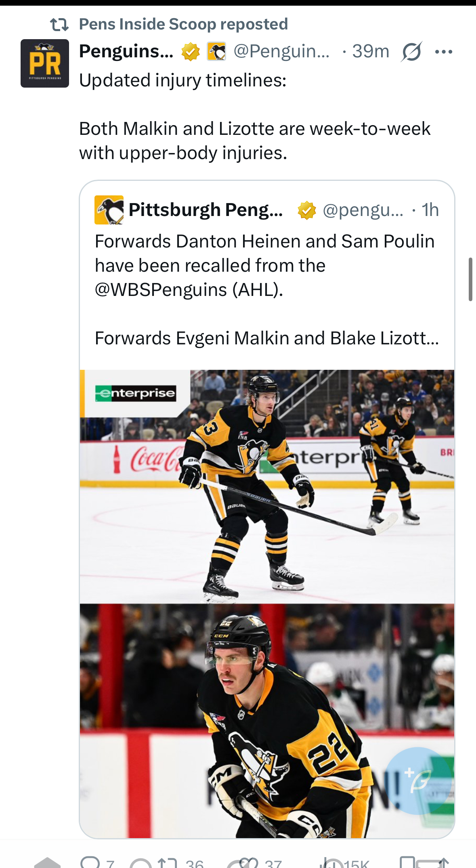Click the repost arrows icon above the post
476x868 pixels.
[x=59, y=25]
